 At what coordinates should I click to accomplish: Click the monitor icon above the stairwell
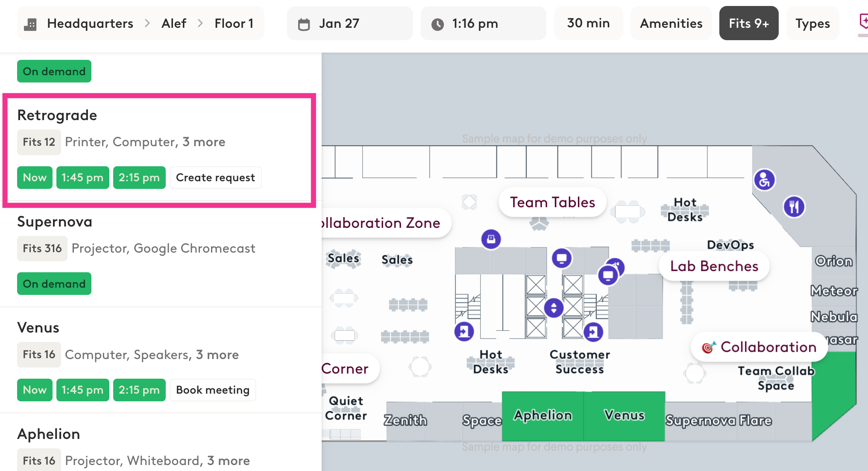pos(562,258)
